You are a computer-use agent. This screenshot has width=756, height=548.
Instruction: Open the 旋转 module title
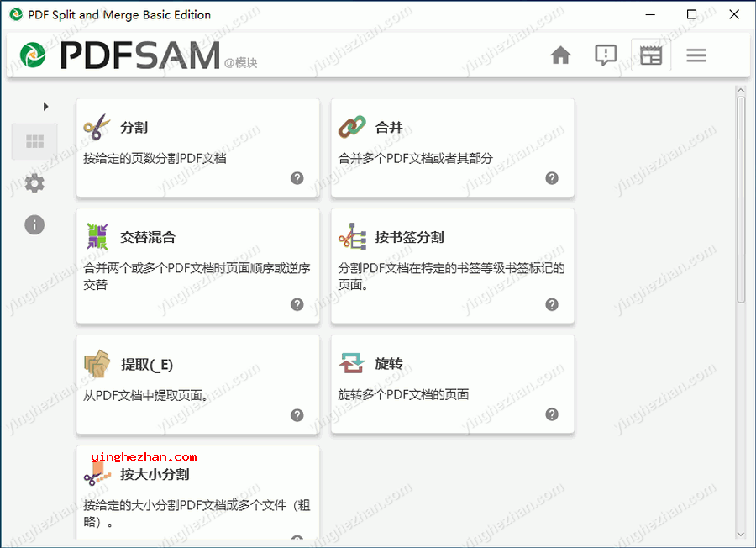coord(389,363)
